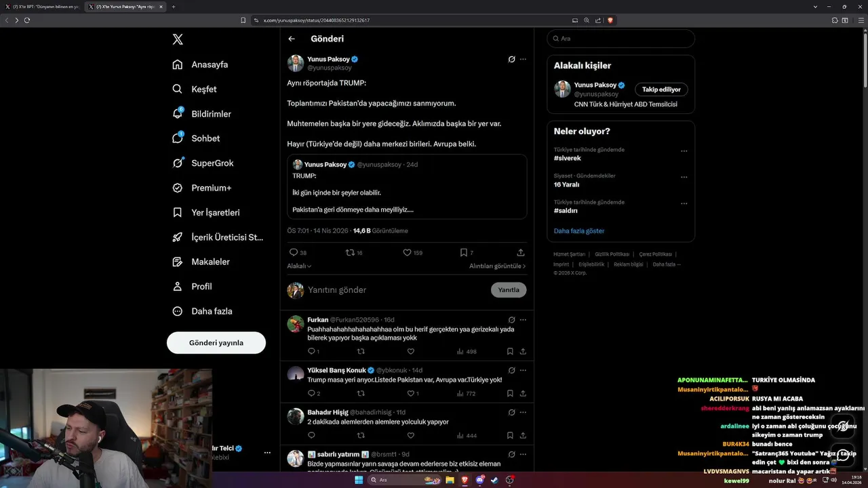This screenshot has height=488, width=868.
Task: Open the #saldırı trending topic
Action: (566, 211)
